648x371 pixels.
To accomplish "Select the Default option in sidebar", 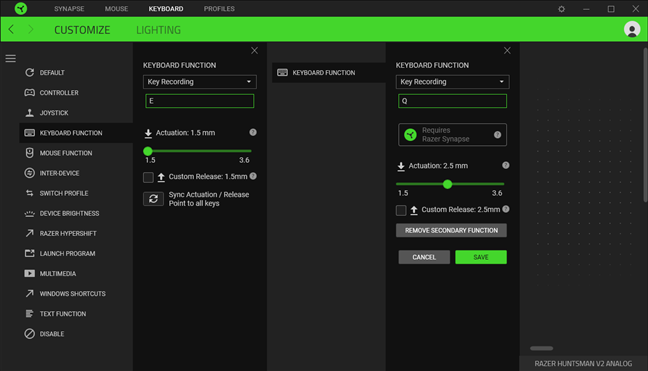I will click(x=76, y=72).
